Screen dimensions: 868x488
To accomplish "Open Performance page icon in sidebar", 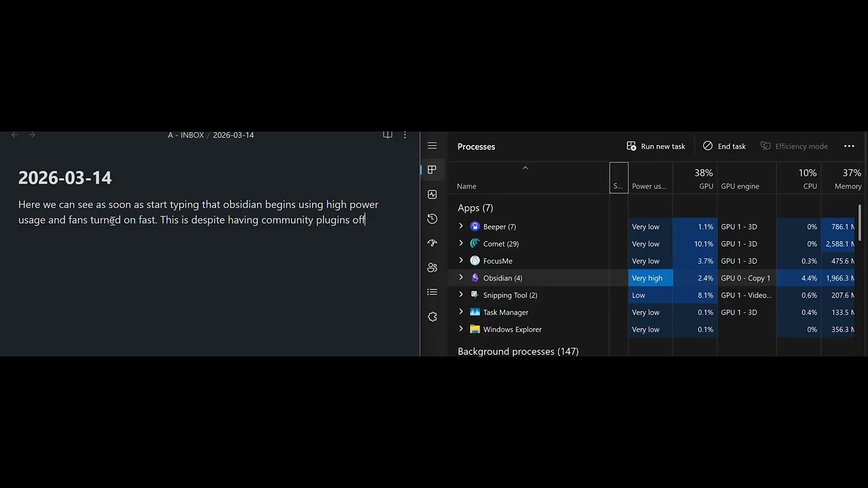I will click(432, 195).
